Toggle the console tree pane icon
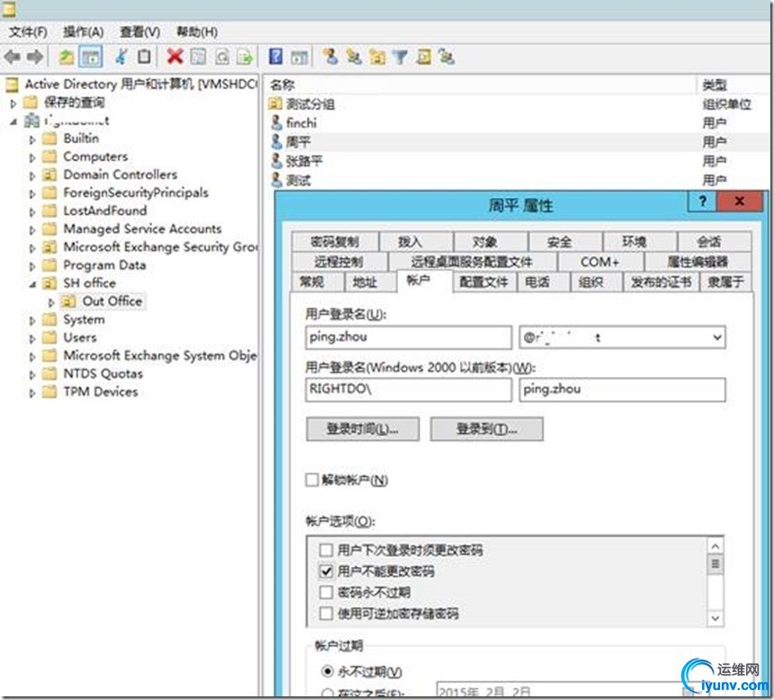This screenshot has width=774, height=700. tap(91, 57)
